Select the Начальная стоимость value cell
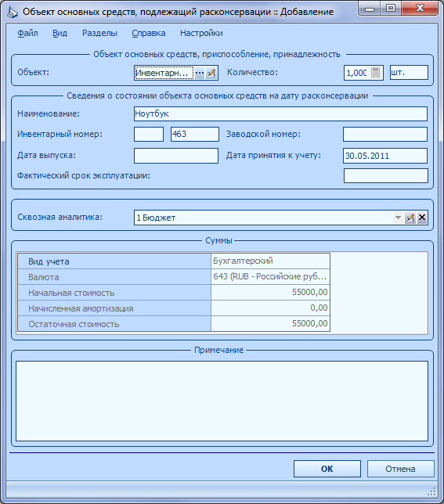This screenshot has height=504, width=444. [270, 292]
